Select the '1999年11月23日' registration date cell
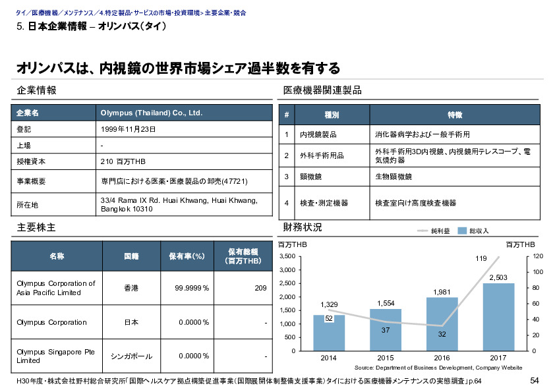The width and height of the screenshot is (555, 392). pyautogui.click(x=184, y=129)
